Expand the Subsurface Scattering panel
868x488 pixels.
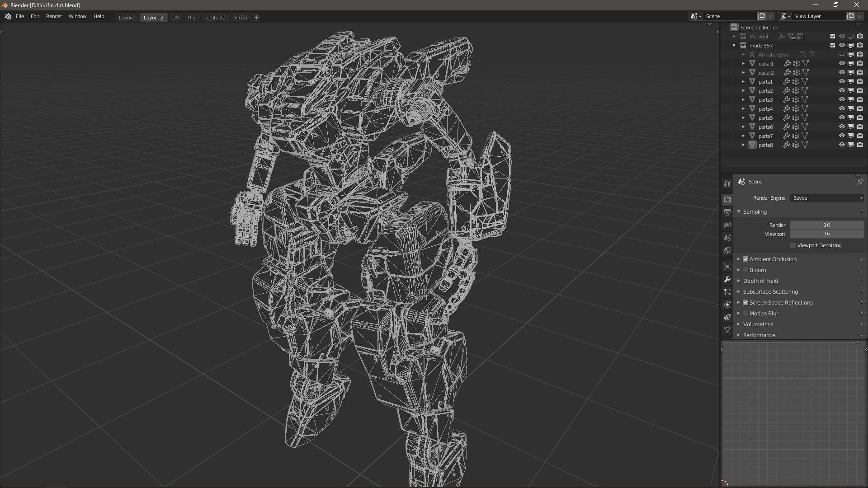point(739,291)
